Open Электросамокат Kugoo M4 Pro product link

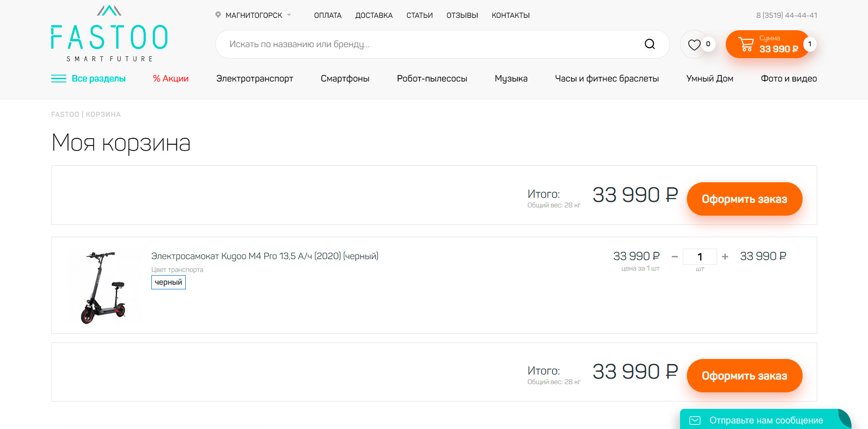pos(265,256)
